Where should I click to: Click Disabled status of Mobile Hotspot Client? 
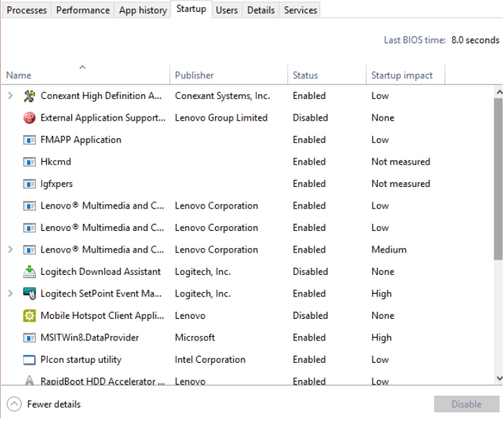click(x=310, y=316)
